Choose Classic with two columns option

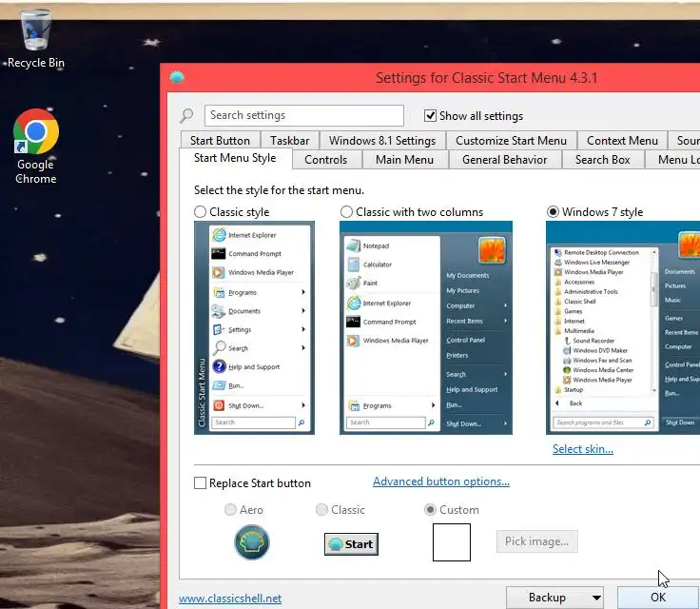pyautogui.click(x=346, y=212)
